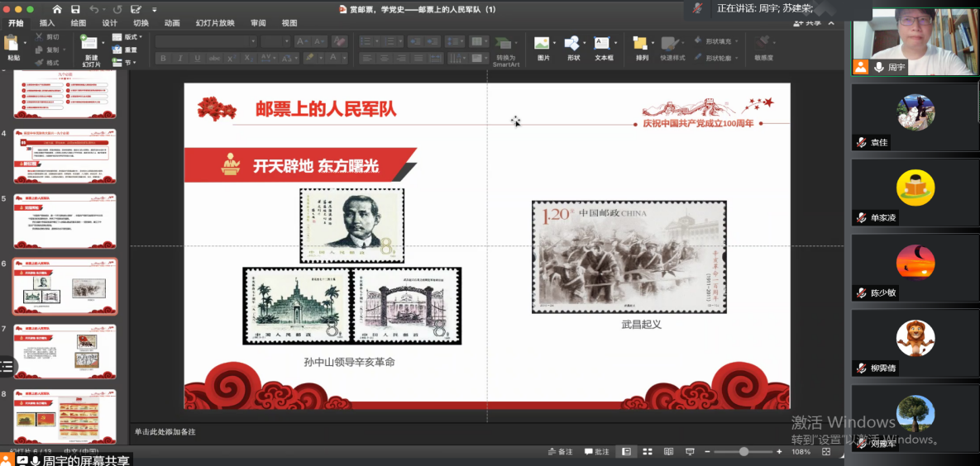The image size is (980, 466).
Task: Click the font size combo box
Action: pos(275,41)
